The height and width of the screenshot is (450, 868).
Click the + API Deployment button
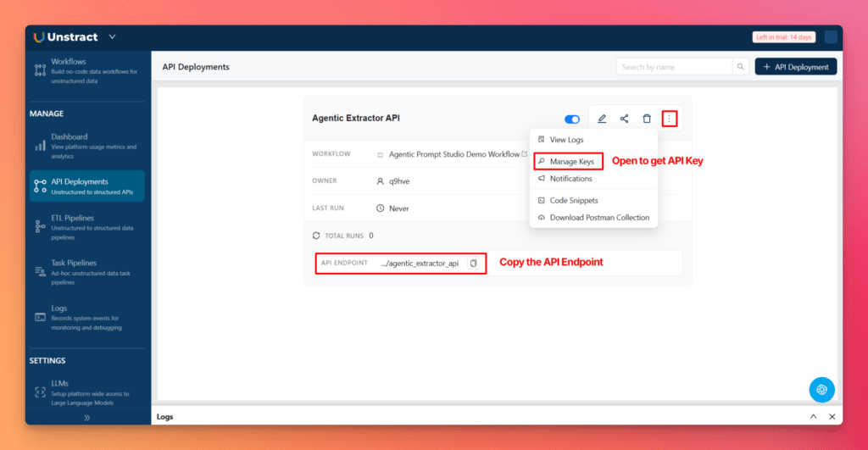(x=795, y=67)
